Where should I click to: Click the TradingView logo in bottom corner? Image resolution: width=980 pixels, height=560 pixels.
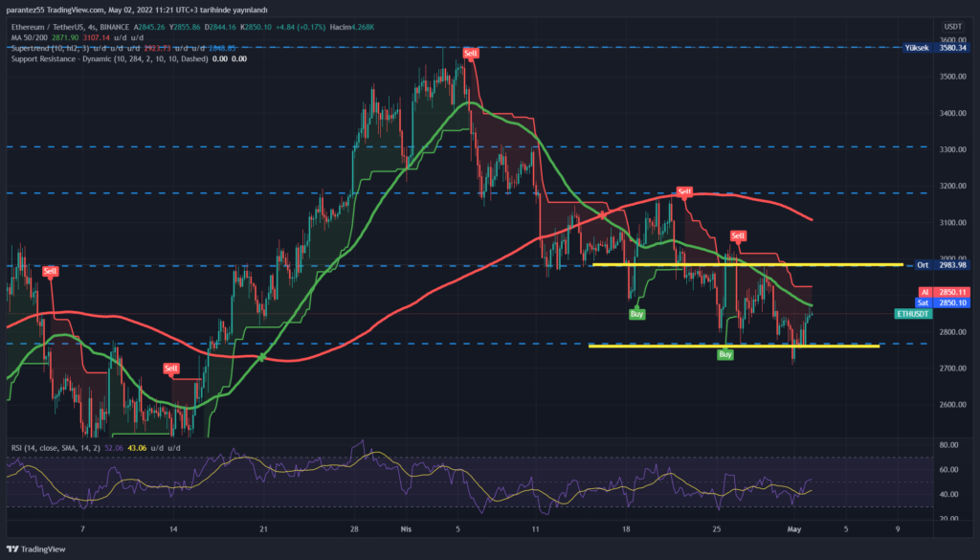tap(36, 549)
